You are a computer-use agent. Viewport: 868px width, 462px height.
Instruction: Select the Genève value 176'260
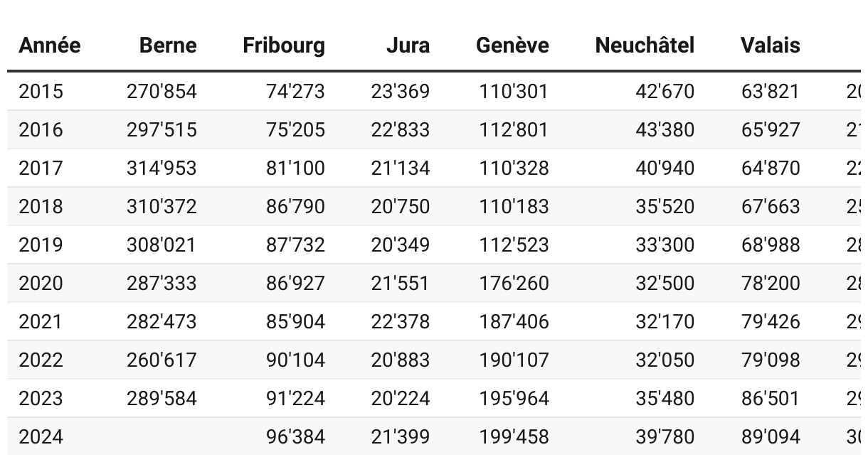[514, 284]
